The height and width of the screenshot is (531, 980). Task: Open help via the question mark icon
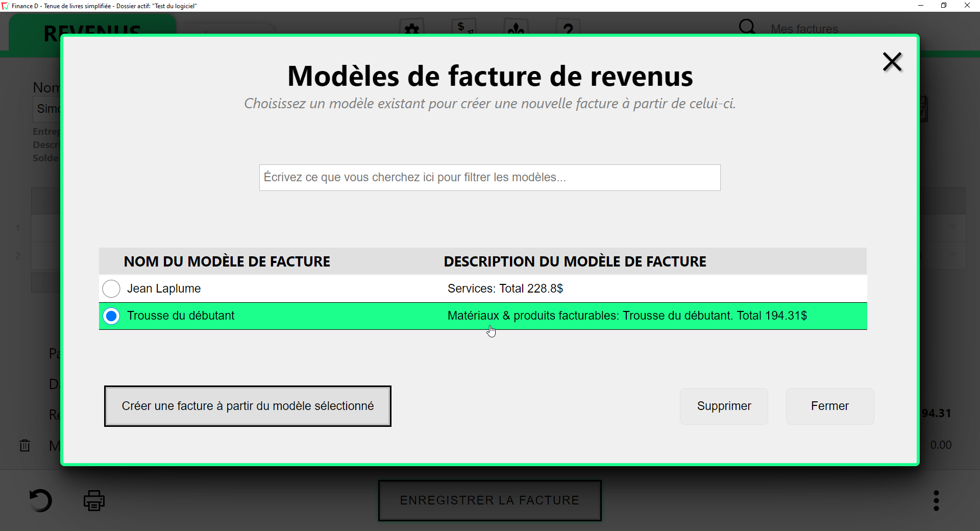(569, 29)
